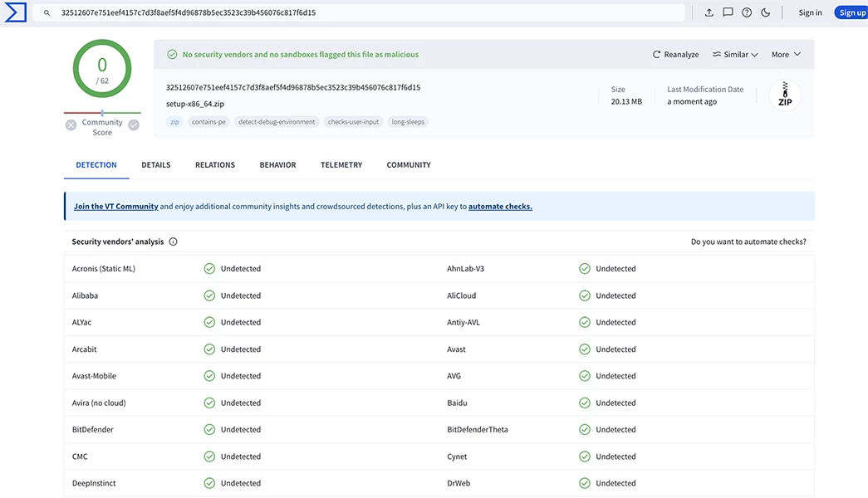This screenshot has width=868, height=498.
Task: Click the Antiy-AVL vendor name
Action: pos(463,322)
